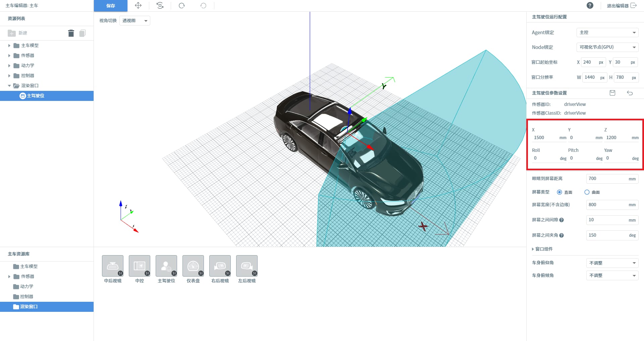This screenshot has width=644, height=341.
Task: Click the 窗口起始坐标 Y field
Action: 625,62
